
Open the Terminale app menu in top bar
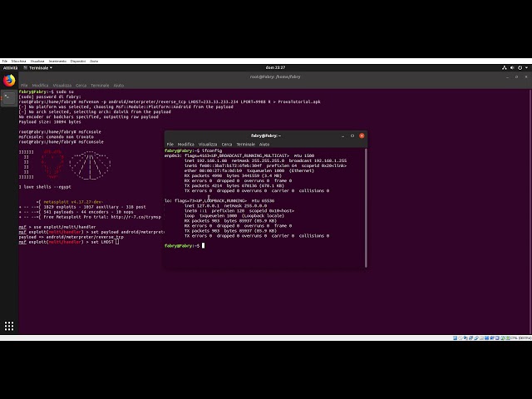[38, 68]
